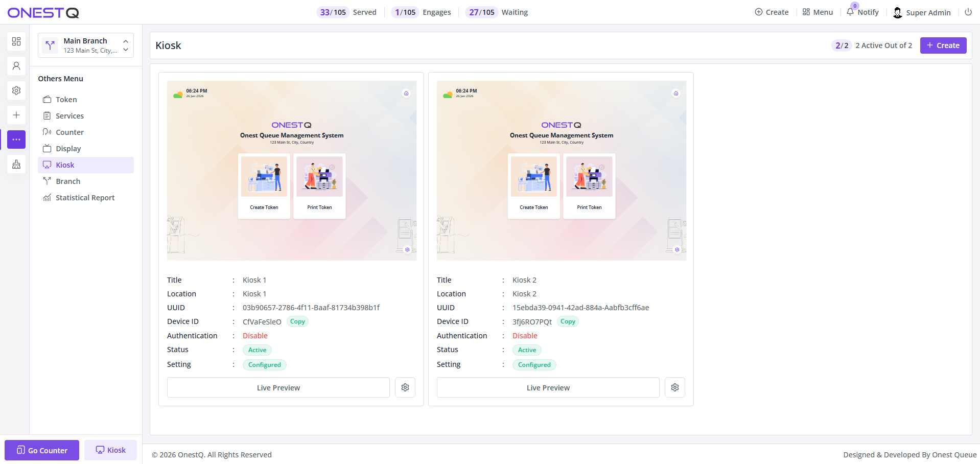Click "Designed & Developed By Onest Queue" footer
The height and width of the screenshot is (464, 980).
[910, 455]
